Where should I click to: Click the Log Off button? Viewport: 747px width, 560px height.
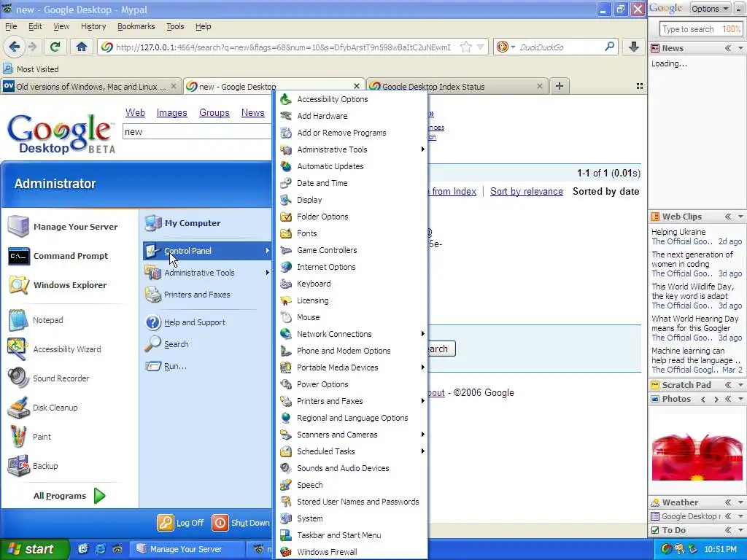181,523
